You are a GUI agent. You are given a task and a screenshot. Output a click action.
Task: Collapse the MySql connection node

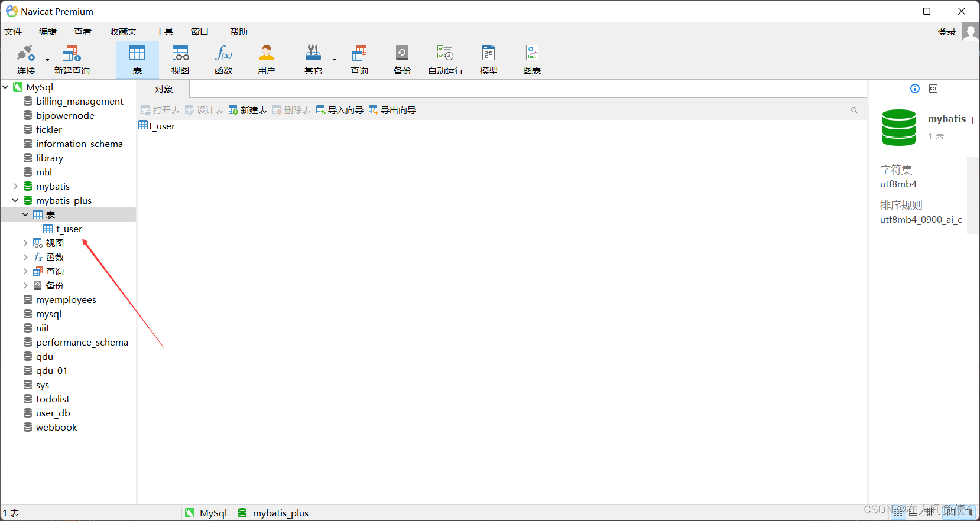point(5,87)
